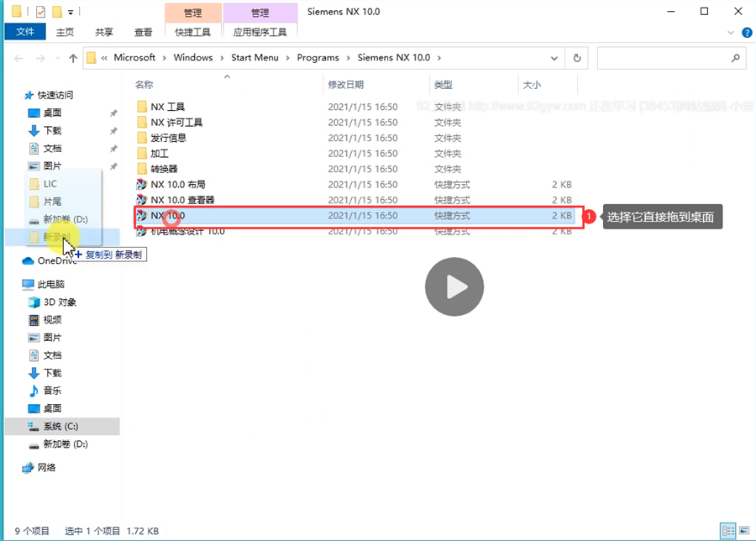Click the 网络 network icon
Viewport: 756px width, 541px height.
click(28, 467)
